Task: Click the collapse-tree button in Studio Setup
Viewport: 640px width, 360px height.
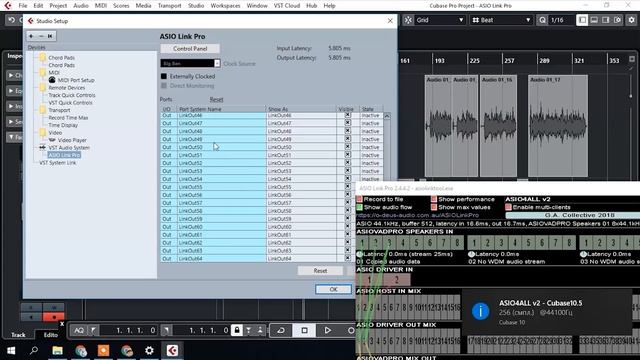Action: pos(50,36)
